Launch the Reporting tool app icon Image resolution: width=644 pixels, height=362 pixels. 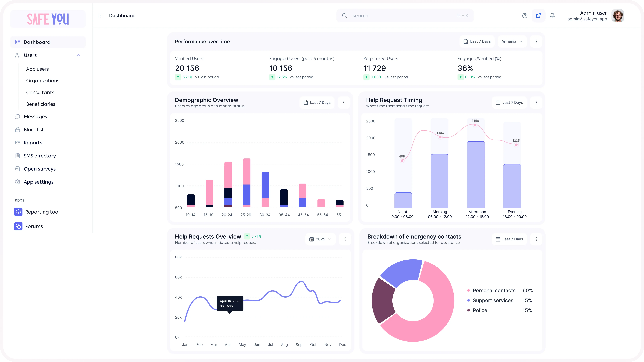point(18,212)
